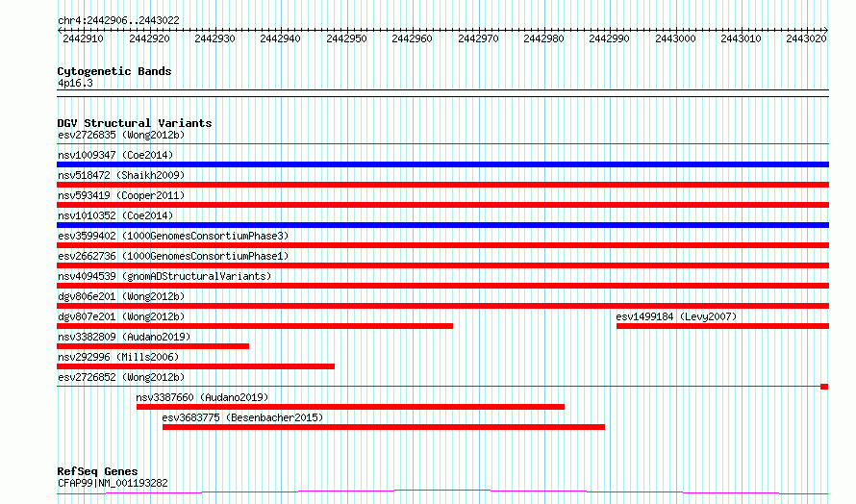Click the nsv593419 red variant bar
This screenshot has height=504, width=856.
pos(442,205)
